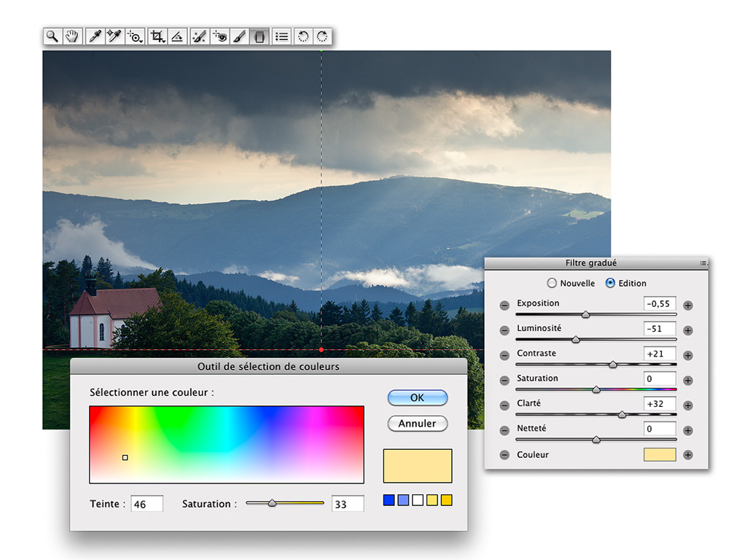
Task: Click the green gradient handle atop the image
Action: pyautogui.click(x=321, y=50)
